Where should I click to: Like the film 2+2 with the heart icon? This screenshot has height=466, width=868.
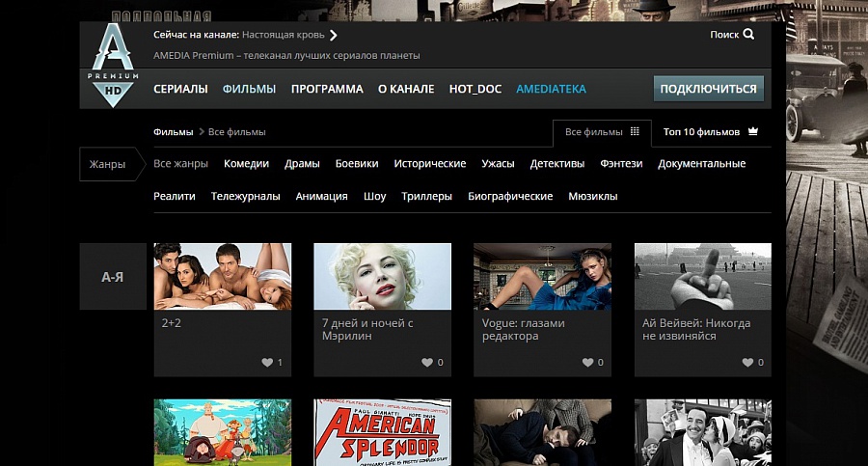267,363
